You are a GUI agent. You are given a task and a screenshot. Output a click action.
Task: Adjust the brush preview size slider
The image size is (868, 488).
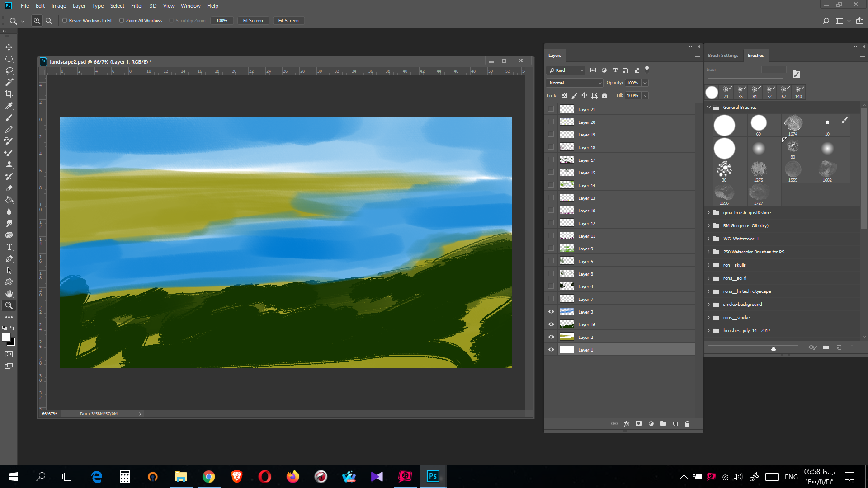pyautogui.click(x=774, y=348)
